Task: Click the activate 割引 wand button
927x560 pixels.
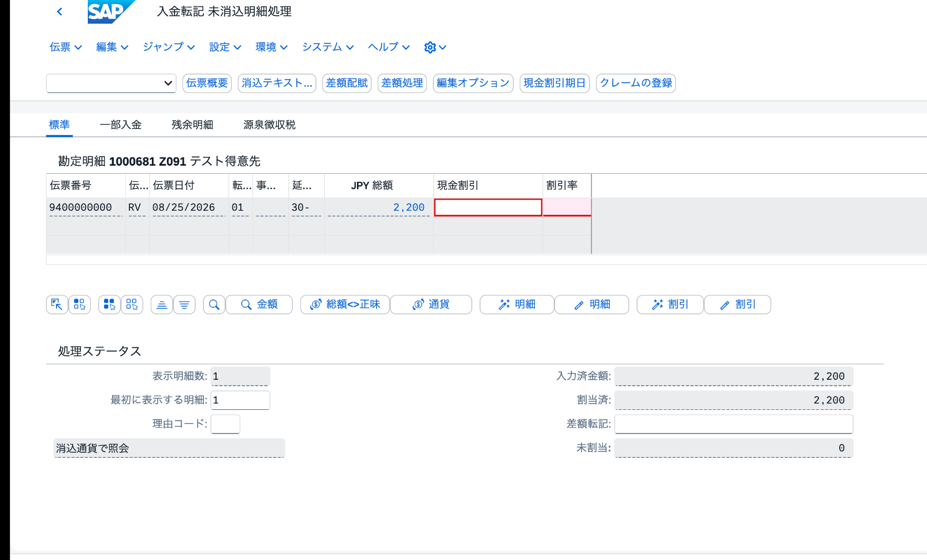Action: (x=670, y=304)
